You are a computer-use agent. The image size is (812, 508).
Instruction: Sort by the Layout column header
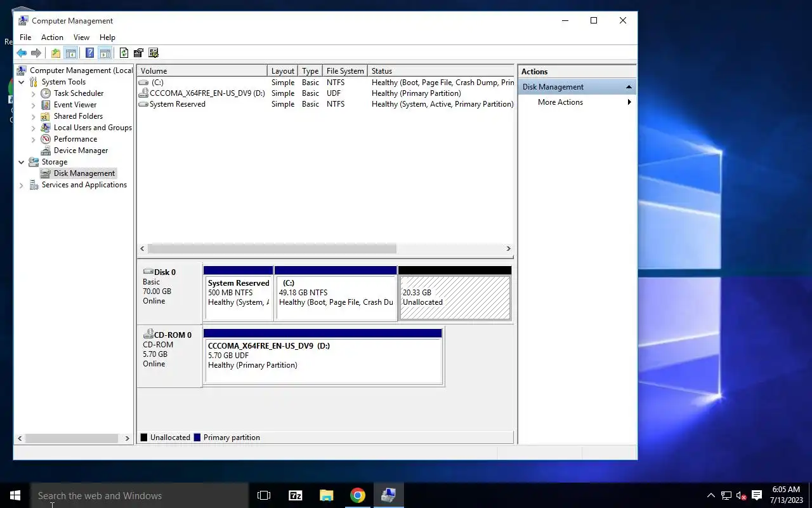(283, 71)
